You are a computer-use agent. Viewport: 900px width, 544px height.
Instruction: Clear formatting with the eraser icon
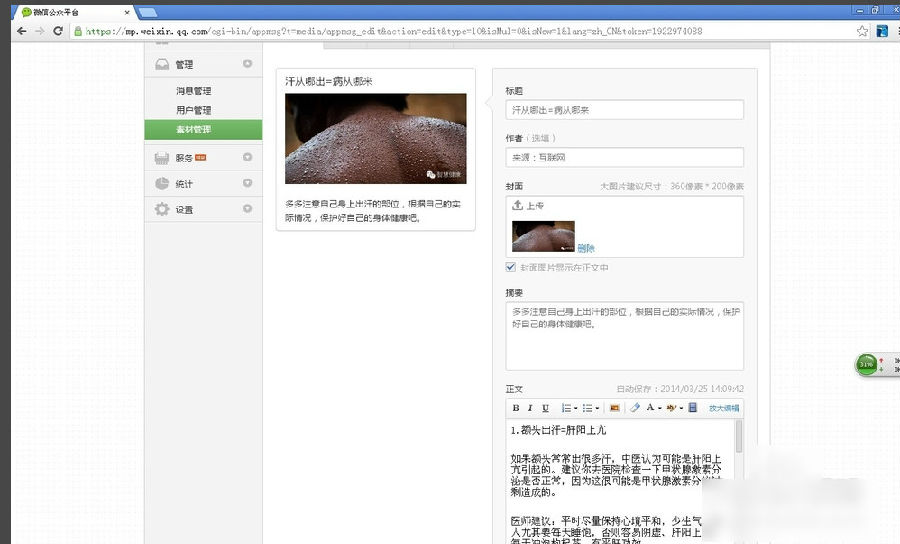coord(635,408)
